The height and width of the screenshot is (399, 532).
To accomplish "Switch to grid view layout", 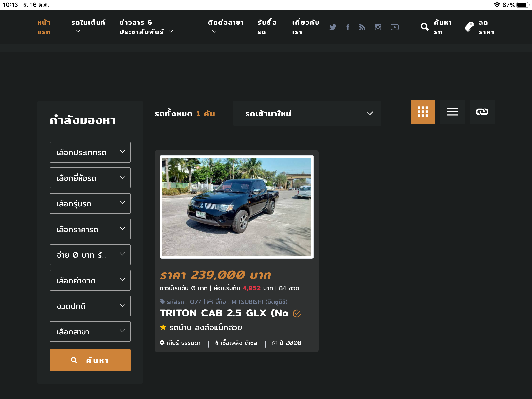I will coord(423,112).
